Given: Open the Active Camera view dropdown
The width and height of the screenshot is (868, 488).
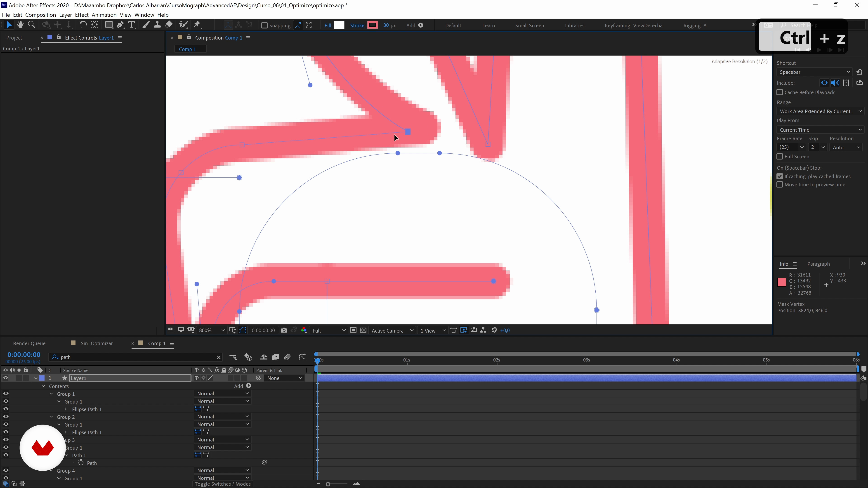Looking at the screenshot, I should pos(392,330).
